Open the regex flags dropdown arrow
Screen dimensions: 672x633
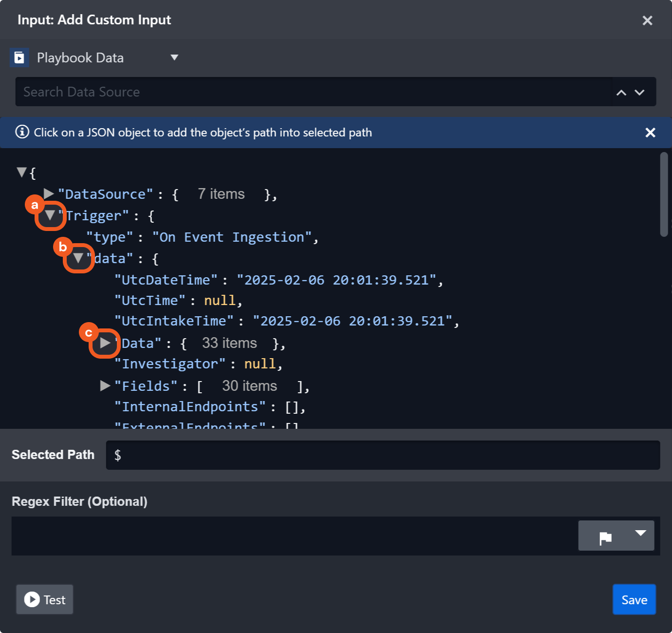[640, 534]
